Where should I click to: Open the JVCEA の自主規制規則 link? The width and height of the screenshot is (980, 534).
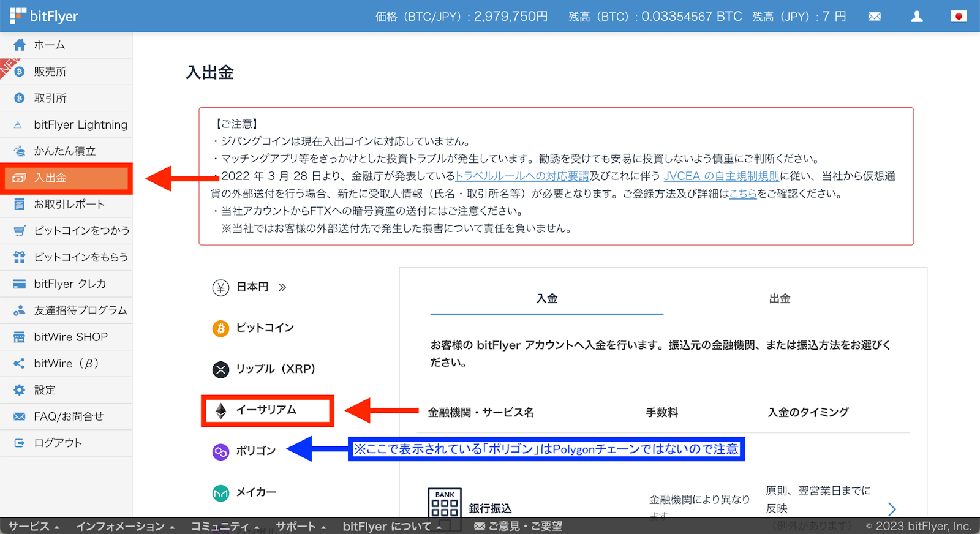tap(722, 176)
